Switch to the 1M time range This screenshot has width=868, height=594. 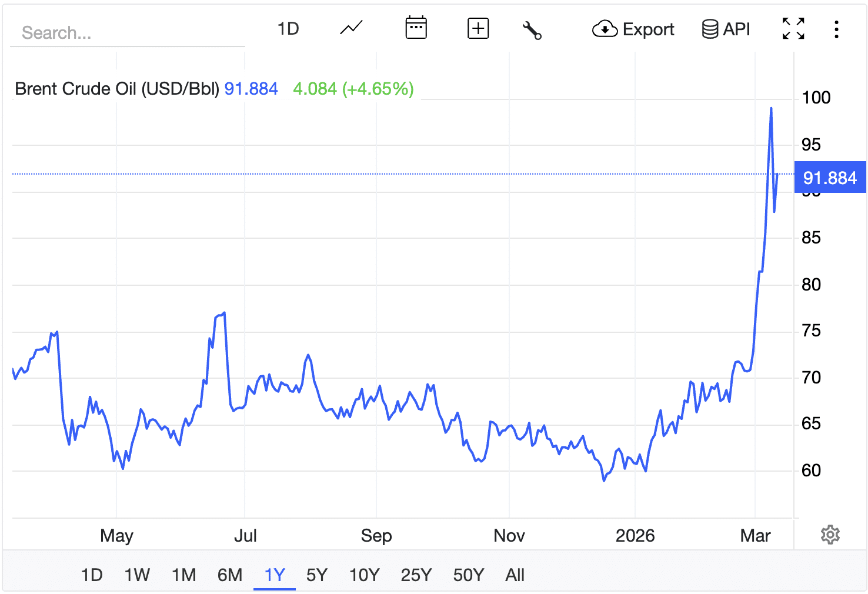click(183, 575)
